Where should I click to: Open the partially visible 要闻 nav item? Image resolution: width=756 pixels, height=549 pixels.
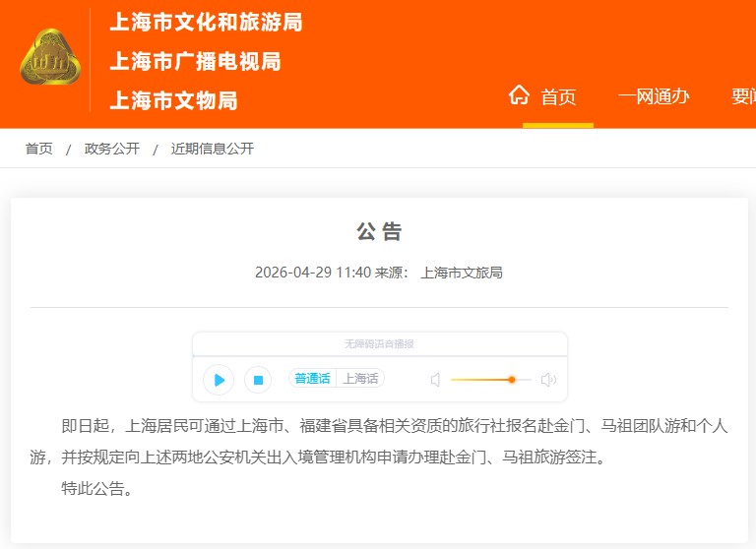coord(743,96)
